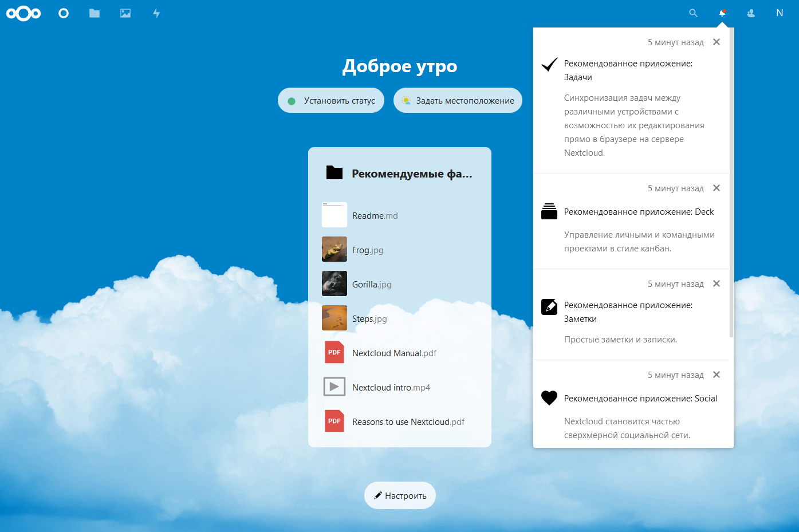
Task: Click the Установить статус button
Action: pos(331,100)
